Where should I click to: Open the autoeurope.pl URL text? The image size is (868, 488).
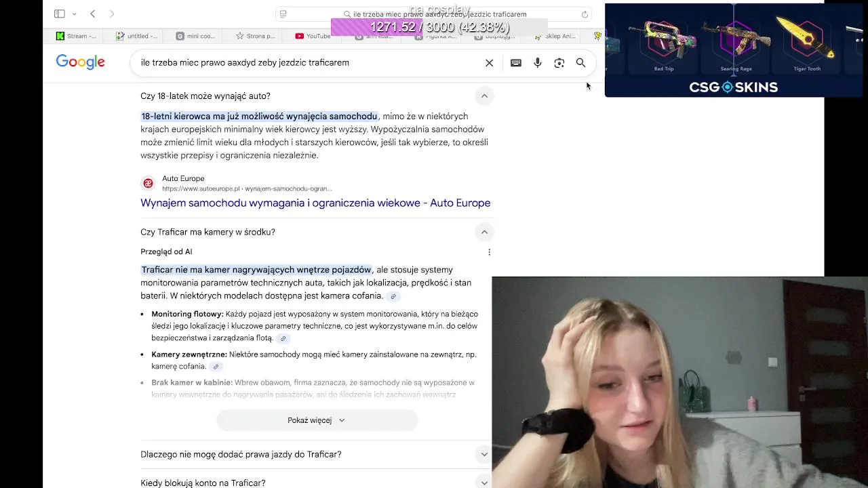pyautogui.click(x=247, y=189)
